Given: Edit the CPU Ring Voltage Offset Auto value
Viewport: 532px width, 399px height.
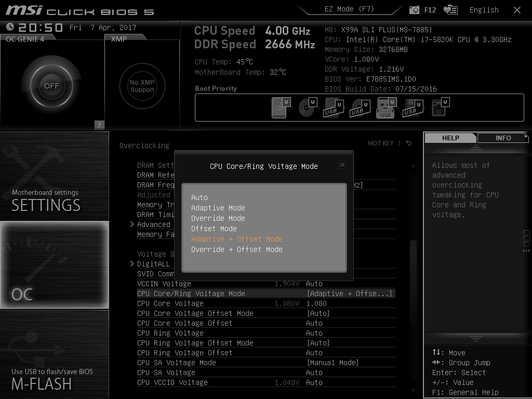Looking at the screenshot, I should (x=314, y=353).
